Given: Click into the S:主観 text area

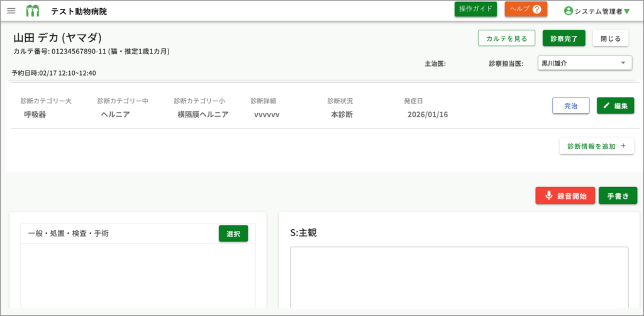Looking at the screenshot, I should coord(458,276).
